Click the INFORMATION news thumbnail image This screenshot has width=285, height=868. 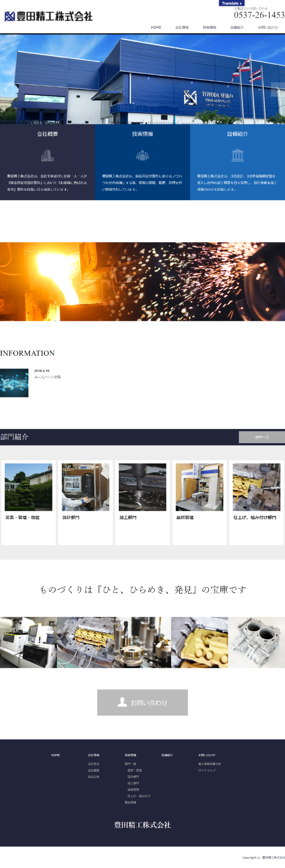[x=14, y=383]
